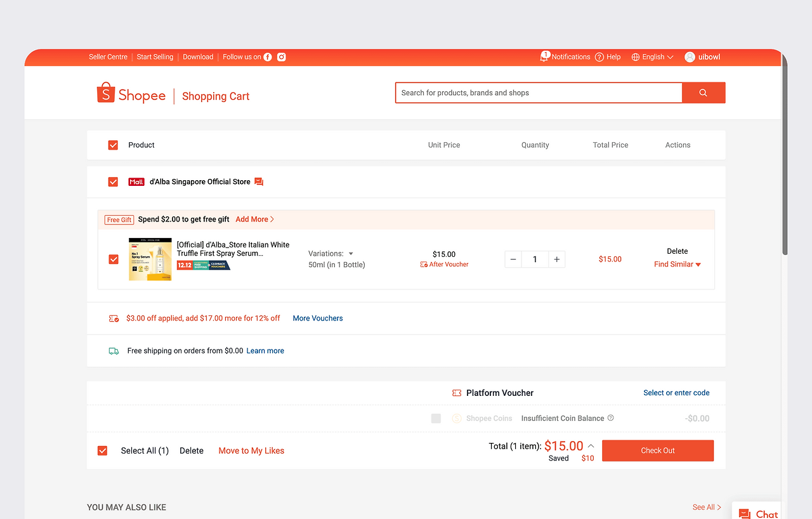Open Help in top bar
Screen dimensions: 812x519
coord(613,57)
